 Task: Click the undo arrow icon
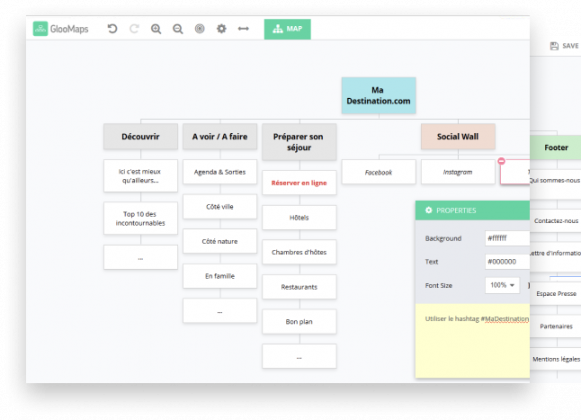click(112, 29)
